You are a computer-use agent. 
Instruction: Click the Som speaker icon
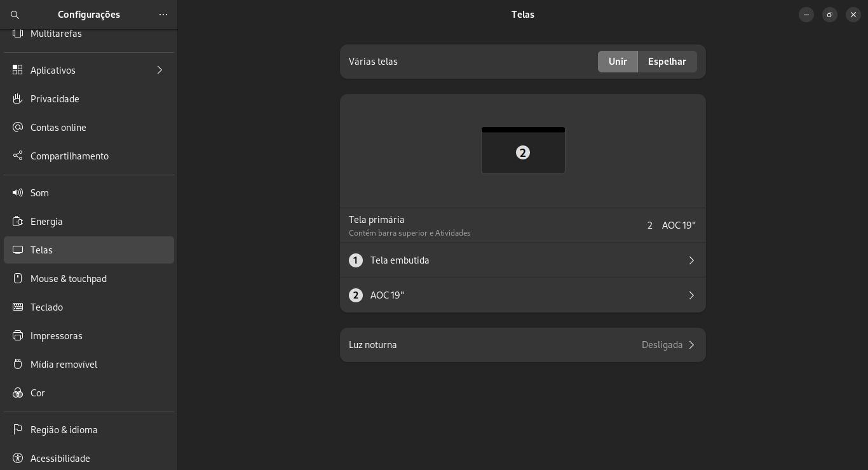(x=18, y=193)
